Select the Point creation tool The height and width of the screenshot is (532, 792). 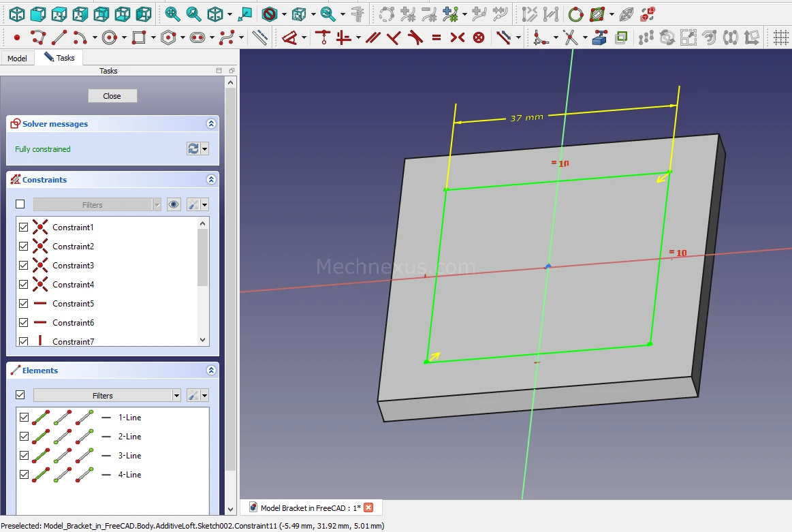16,37
